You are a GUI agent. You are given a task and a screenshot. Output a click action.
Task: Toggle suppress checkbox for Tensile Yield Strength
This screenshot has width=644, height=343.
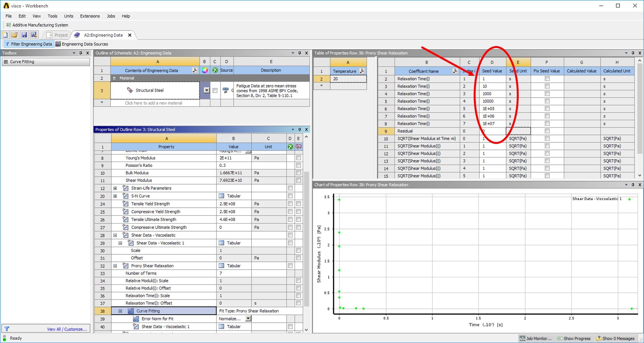point(290,204)
